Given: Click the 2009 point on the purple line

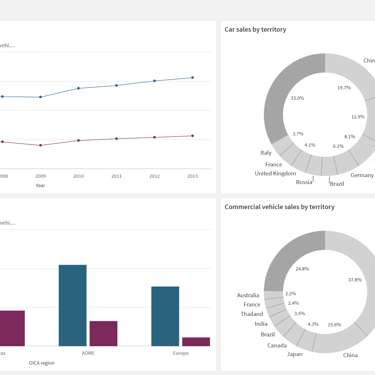Looking at the screenshot, I should click(40, 145).
